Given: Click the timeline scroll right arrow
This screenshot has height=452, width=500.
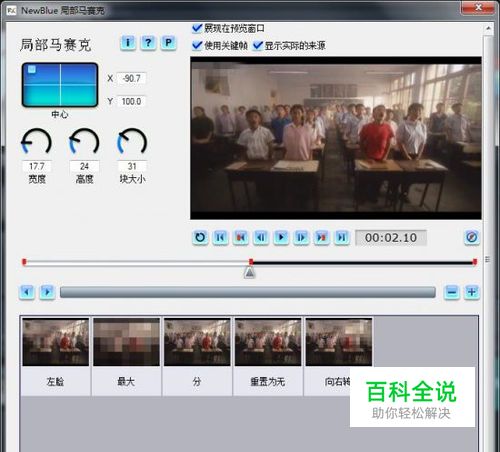Looking at the screenshot, I should 47,292.
